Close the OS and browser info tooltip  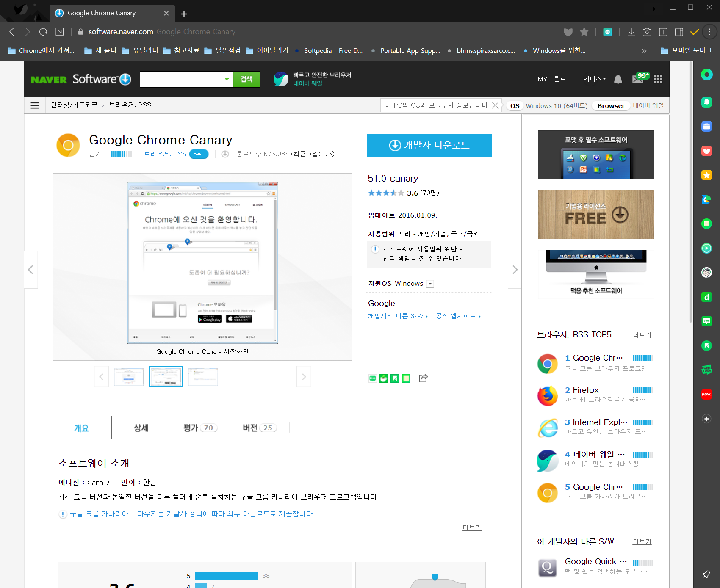[x=495, y=105]
